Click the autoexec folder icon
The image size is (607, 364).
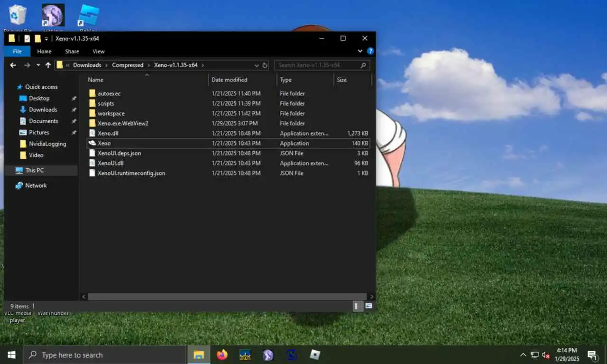[92, 93]
